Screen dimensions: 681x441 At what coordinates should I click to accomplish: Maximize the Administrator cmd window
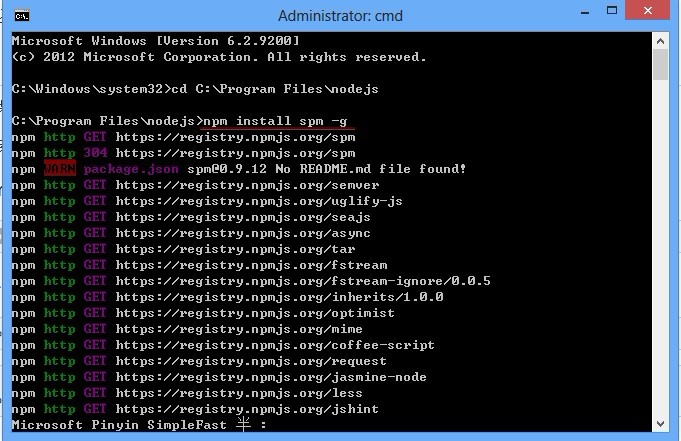(x=612, y=10)
